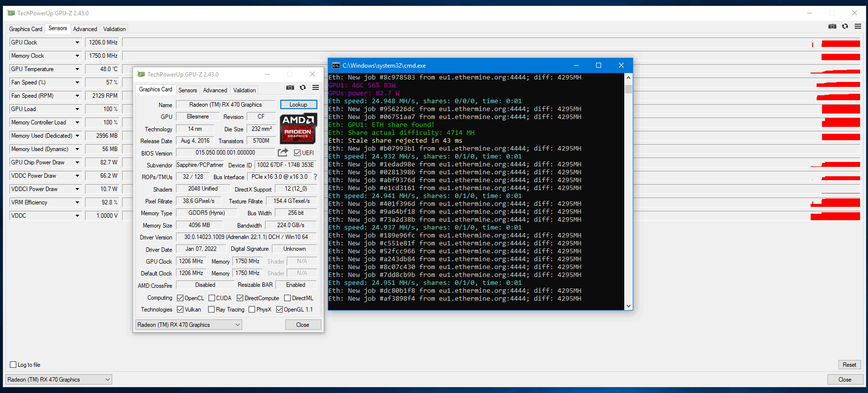
Task: Click Close button in back Sensors window
Action: tap(845, 380)
